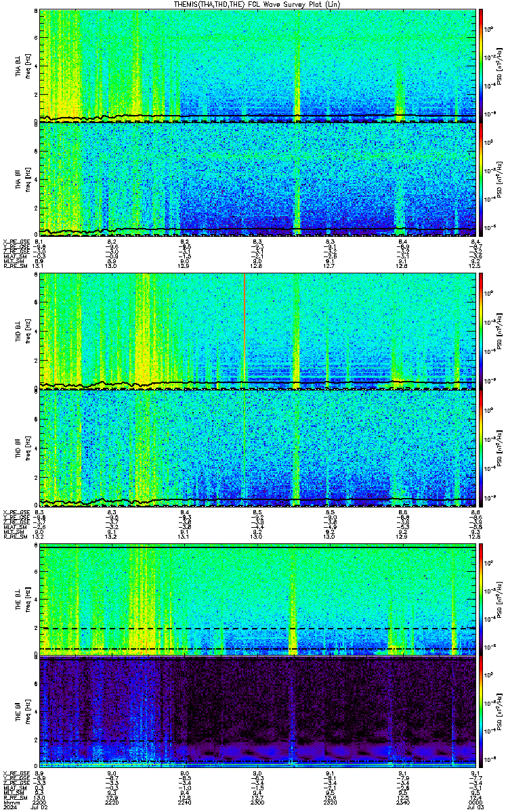Click the THA B-perpendicular spectrogram panel
Image resolution: width=508 pixels, height=812 pixels.
tap(257, 66)
